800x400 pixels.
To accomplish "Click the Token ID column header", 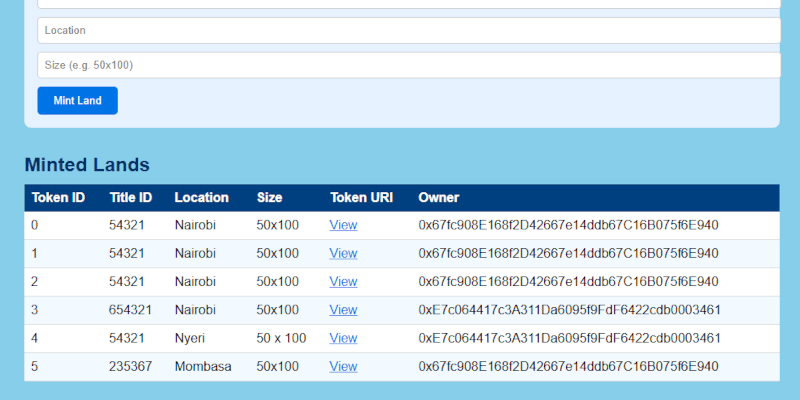I will click(x=58, y=198).
